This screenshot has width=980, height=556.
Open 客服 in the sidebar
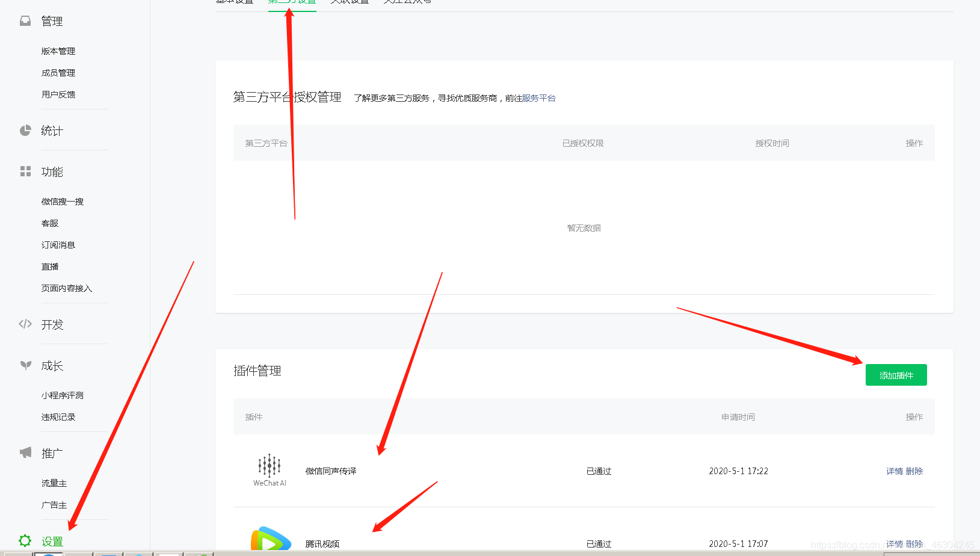point(50,223)
